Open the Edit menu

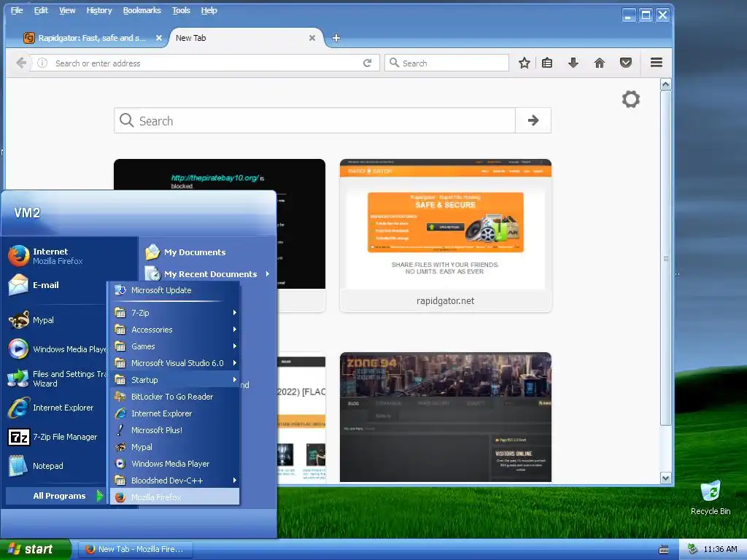click(x=41, y=10)
